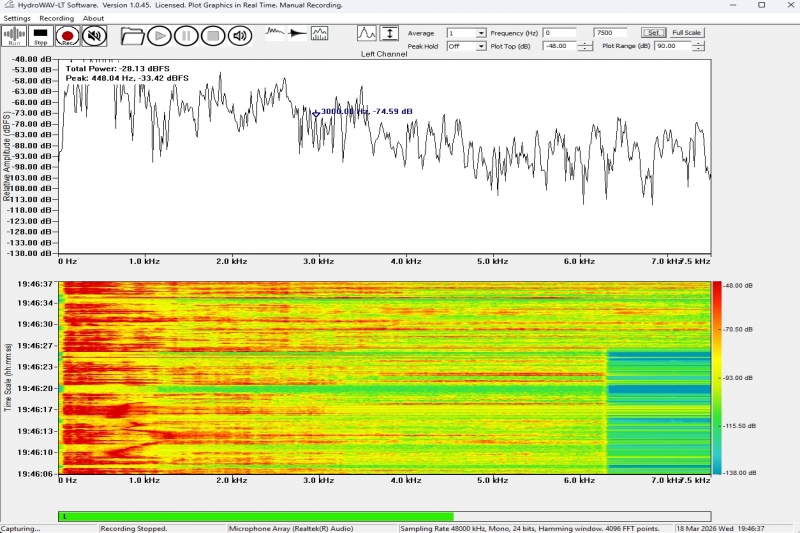Click the playback stop square button

tap(212, 37)
